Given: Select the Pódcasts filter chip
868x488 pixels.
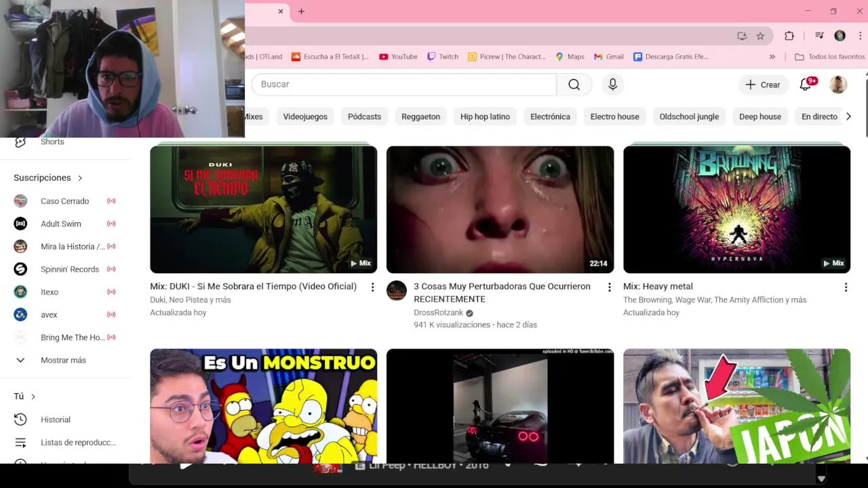Looking at the screenshot, I should point(364,117).
